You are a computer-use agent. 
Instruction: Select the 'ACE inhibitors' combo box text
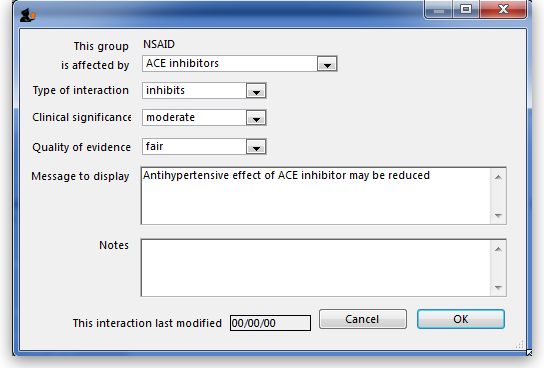[x=182, y=63]
